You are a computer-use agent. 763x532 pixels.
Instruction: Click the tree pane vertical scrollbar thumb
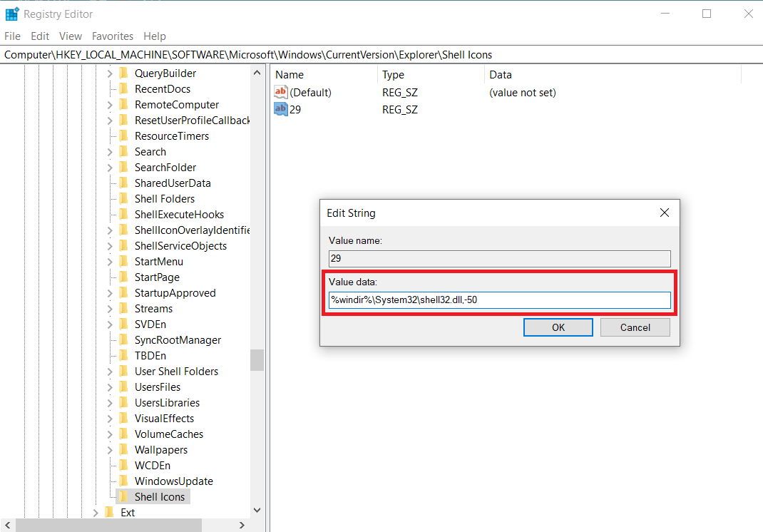pyautogui.click(x=257, y=360)
